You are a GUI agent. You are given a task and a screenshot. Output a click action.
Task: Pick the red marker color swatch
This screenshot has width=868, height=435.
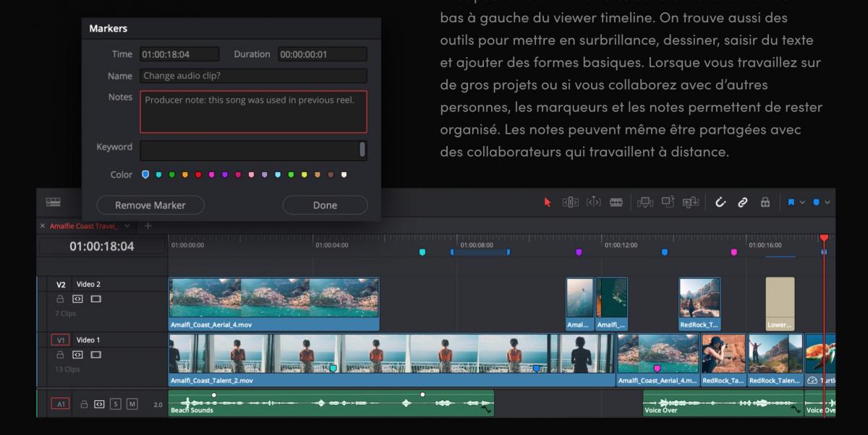pos(198,175)
